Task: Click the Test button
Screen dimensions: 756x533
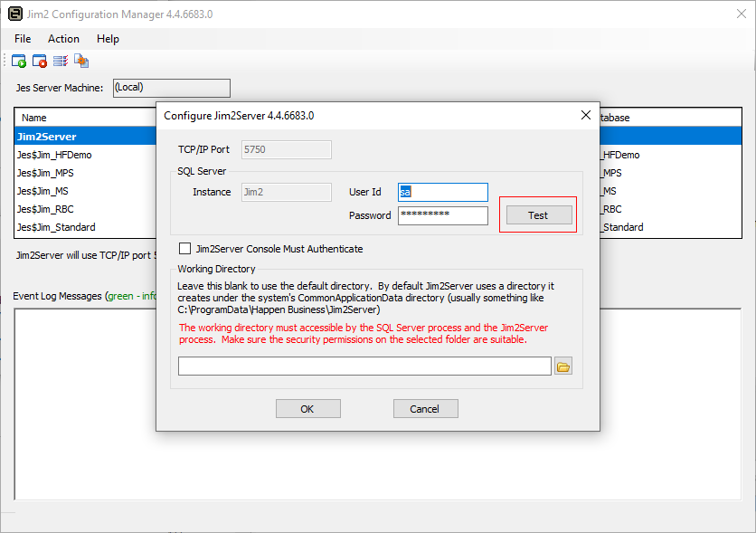Action: click(x=539, y=215)
